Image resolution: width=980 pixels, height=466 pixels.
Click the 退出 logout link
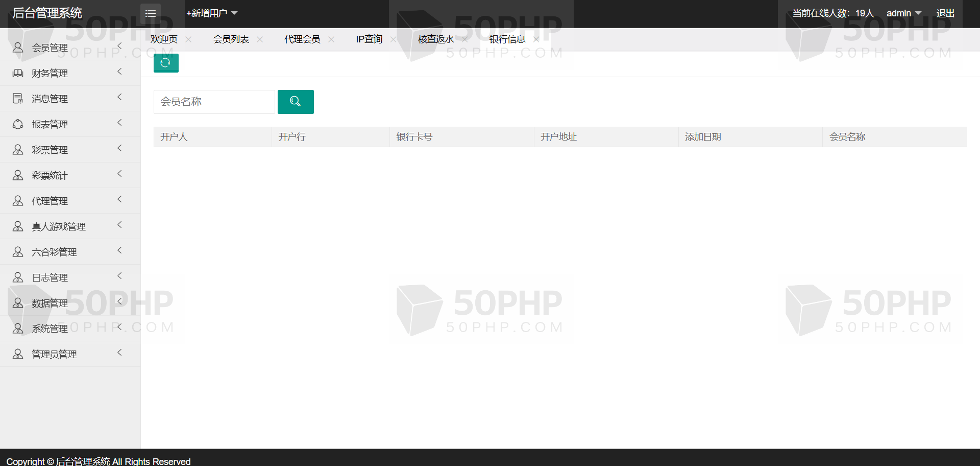tap(945, 13)
